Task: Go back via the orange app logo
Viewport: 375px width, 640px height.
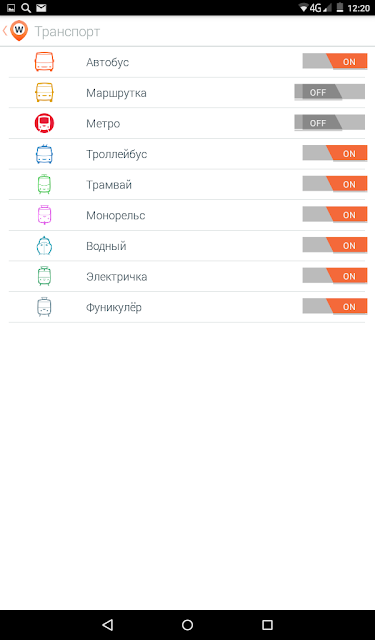Action: [x=19, y=31]
